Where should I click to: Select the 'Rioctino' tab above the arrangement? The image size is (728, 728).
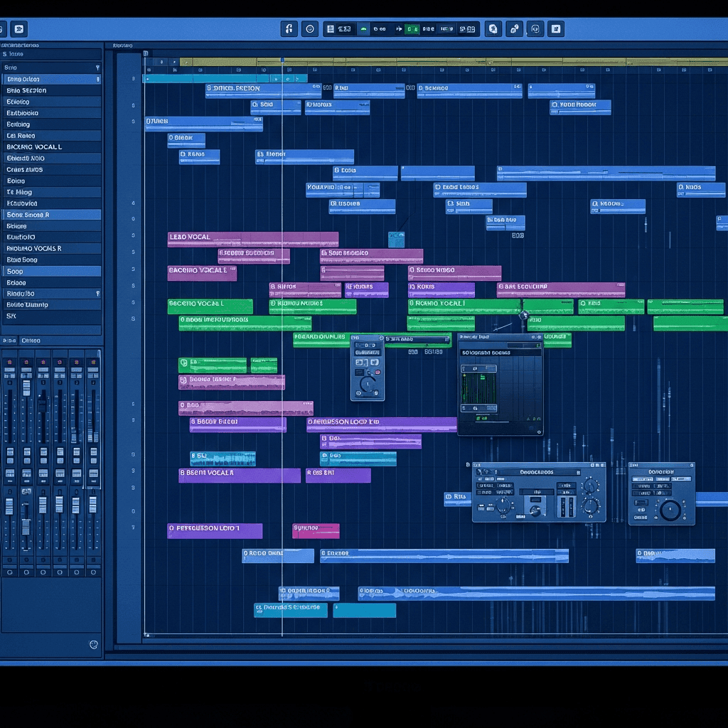pos(122,45)
